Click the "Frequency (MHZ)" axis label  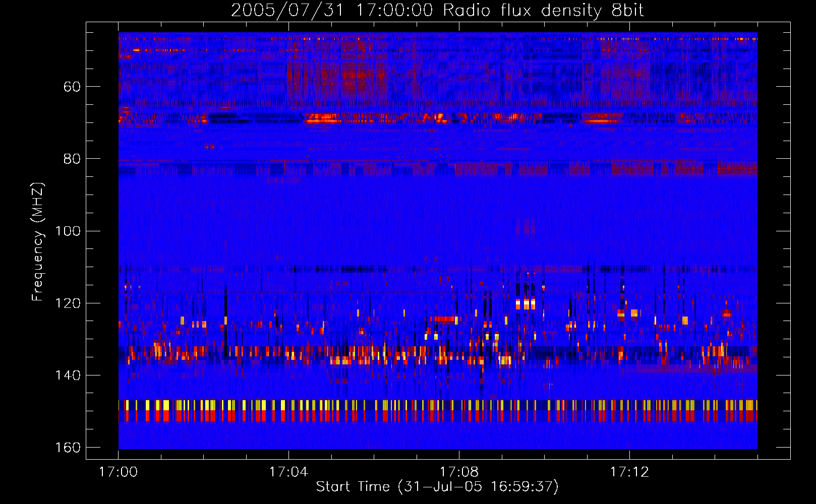coord(38,241)
